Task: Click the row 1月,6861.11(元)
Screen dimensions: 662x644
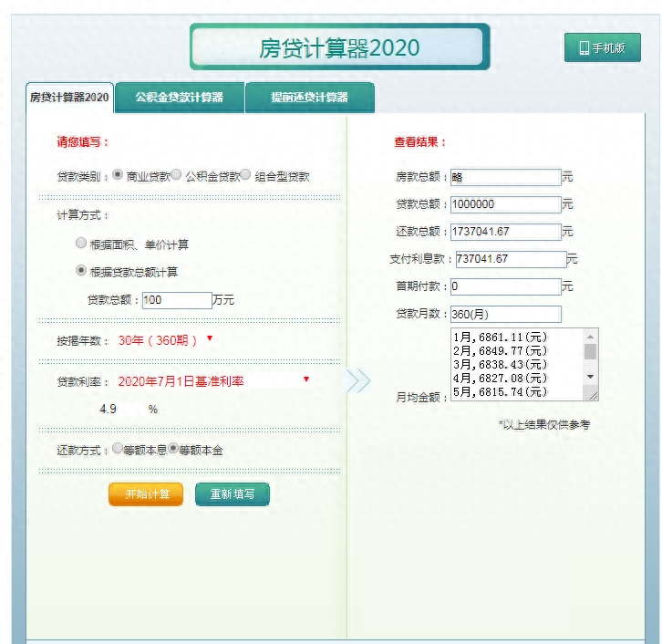Action: point(501,338)
